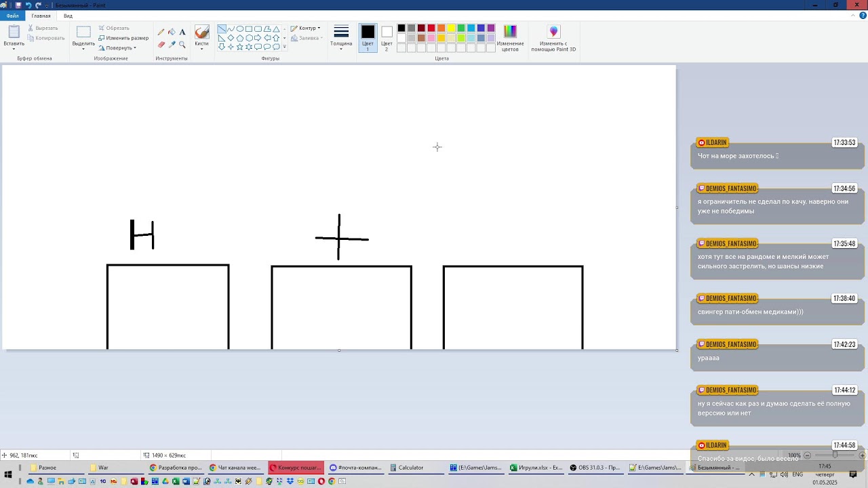Expand the shapes gallery list
Screen dimensions: 868x488
pyautogui.click(x=284, y=47)
